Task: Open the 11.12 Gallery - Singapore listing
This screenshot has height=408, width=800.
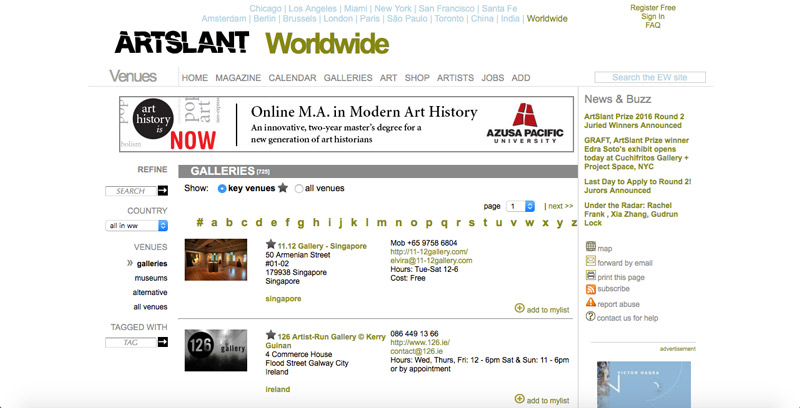Action: tap(322, 246)
